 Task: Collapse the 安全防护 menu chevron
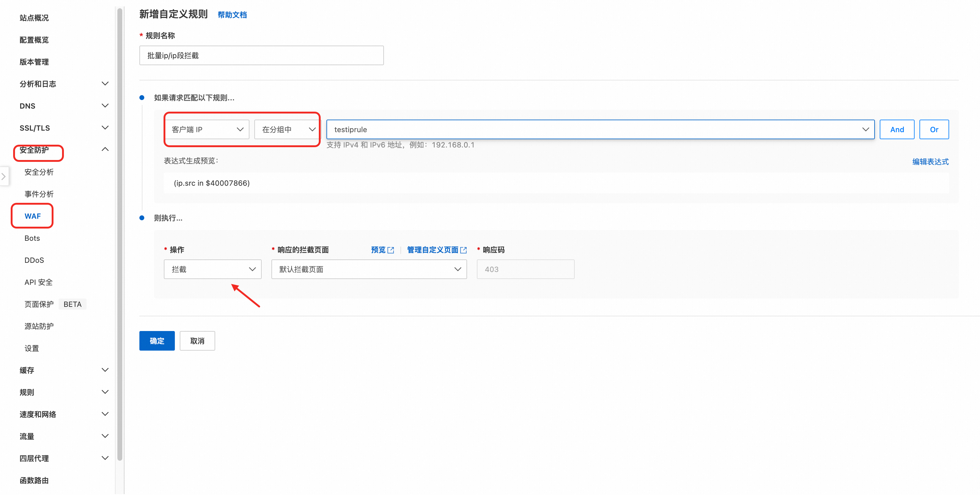coord(105,149)
